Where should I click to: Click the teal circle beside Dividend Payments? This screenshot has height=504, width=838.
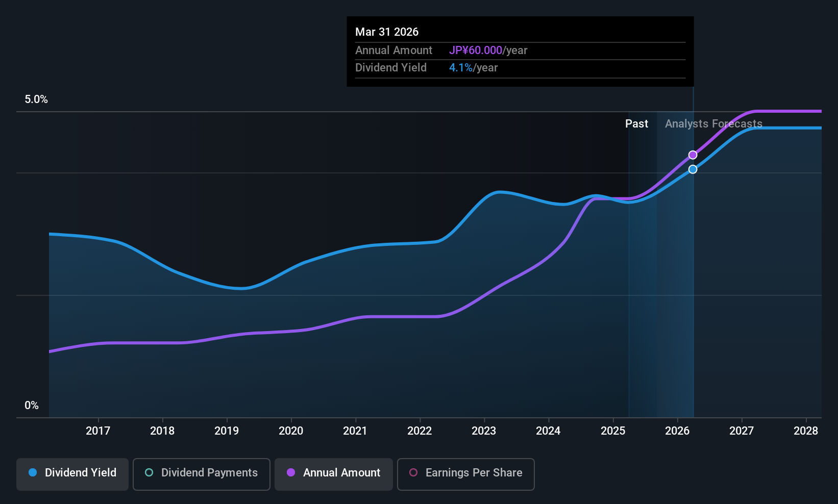click(x=149, y=472)
